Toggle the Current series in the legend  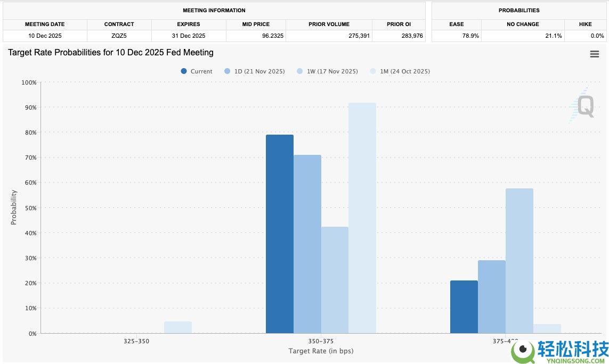(x=197, y=71)
